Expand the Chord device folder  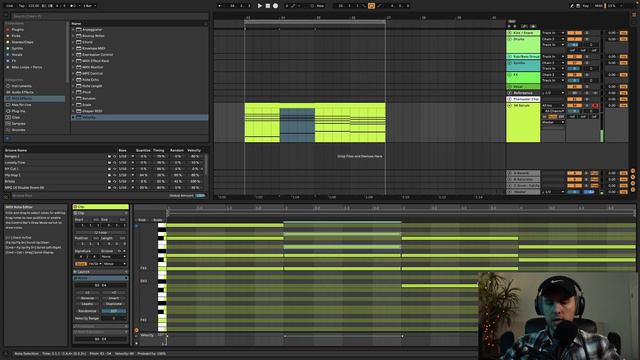point(73,42)
